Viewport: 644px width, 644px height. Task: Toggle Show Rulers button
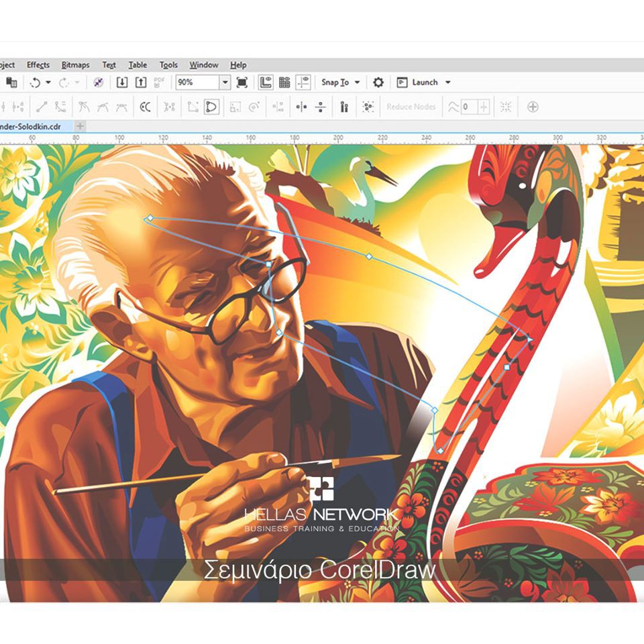coord(266,82)
